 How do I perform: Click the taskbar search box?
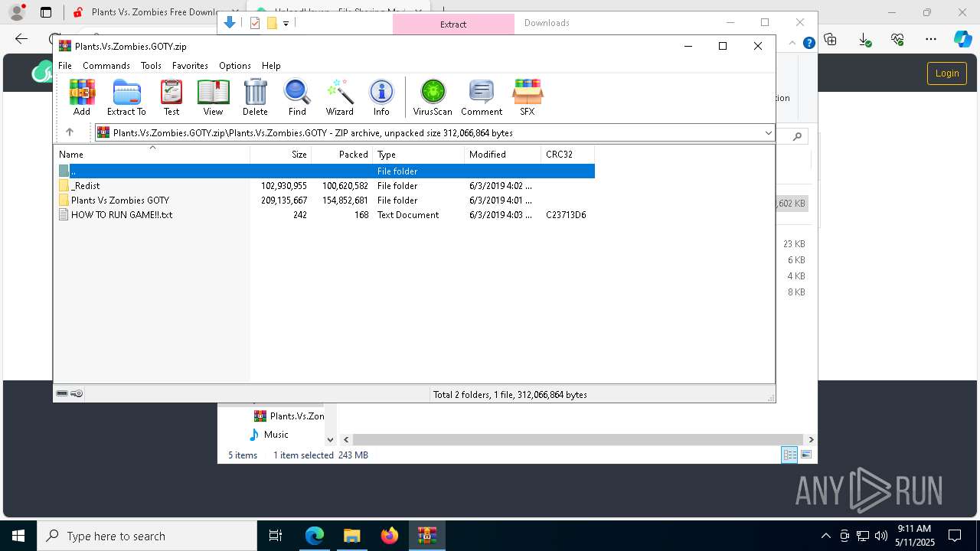[x=147, y=536]
